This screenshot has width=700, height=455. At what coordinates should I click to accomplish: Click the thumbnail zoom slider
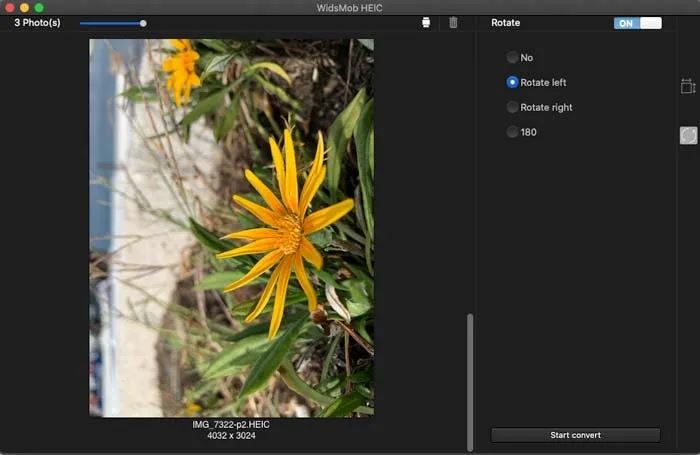[x=113, y=23]
